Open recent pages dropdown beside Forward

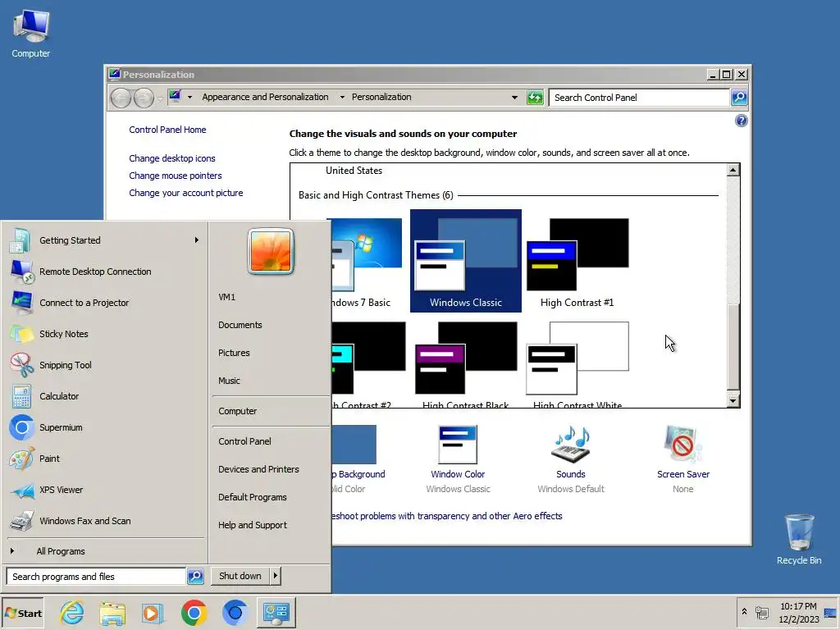point(160,98)
